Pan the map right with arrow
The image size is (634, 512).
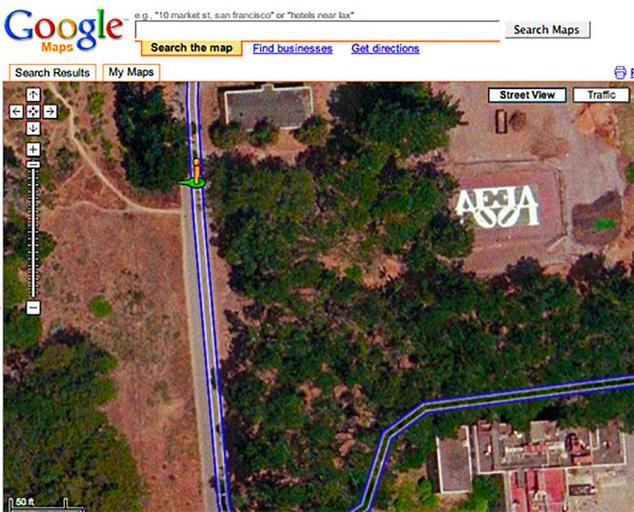click(x=50, y=111)
